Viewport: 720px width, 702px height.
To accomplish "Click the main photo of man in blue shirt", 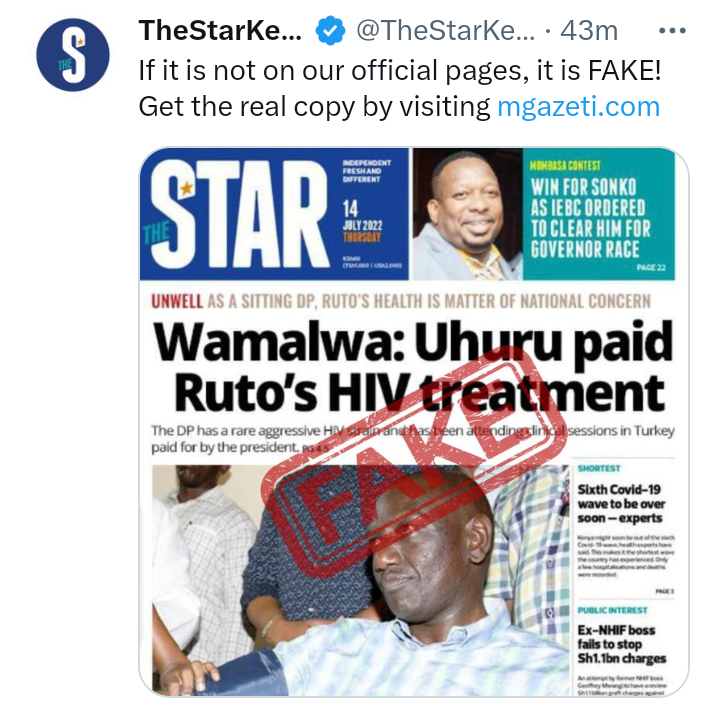I will tap(360, 579).
